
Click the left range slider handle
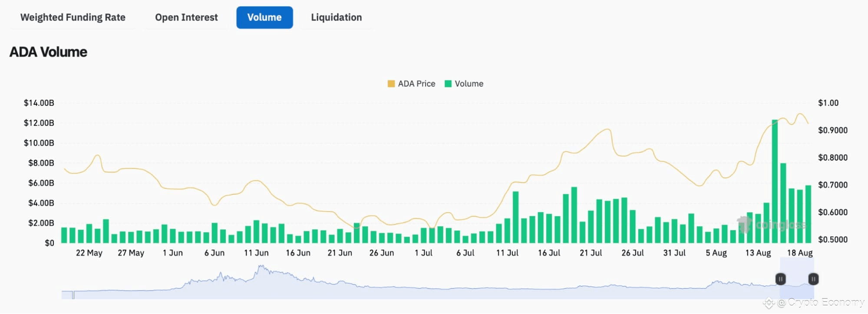tap(780, 279)
